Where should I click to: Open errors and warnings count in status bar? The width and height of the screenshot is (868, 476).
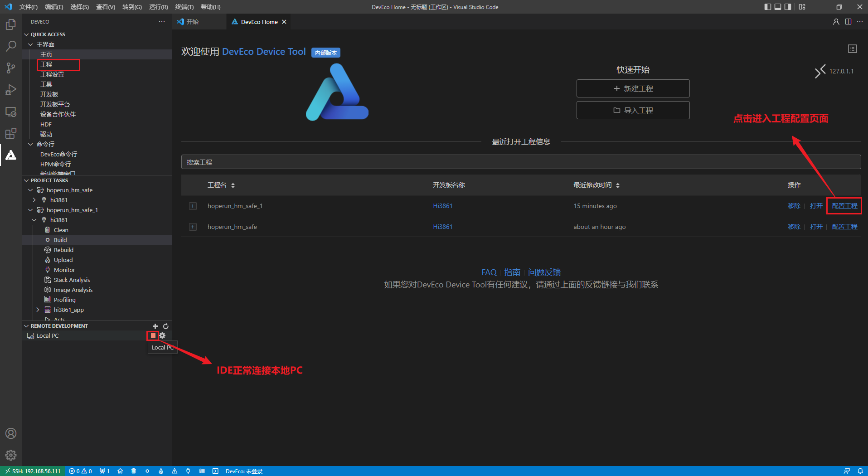click(80, 471)
